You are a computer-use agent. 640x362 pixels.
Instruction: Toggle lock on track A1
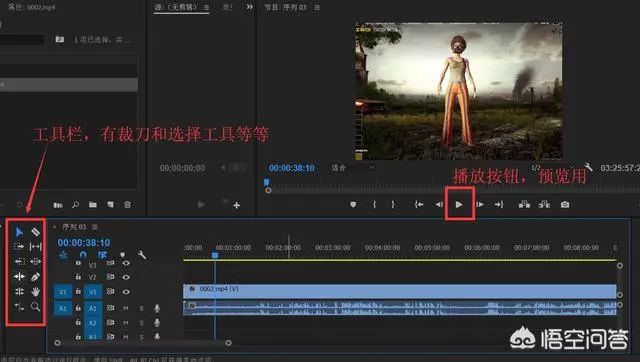[x=78, y=308]
